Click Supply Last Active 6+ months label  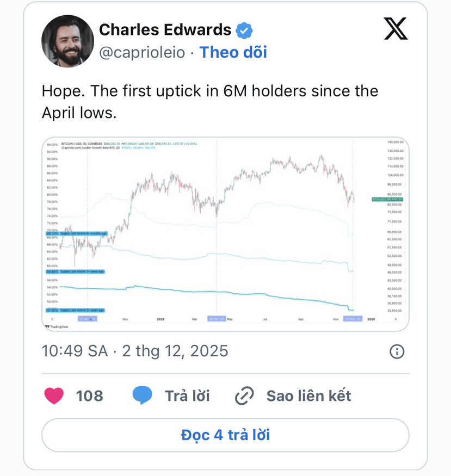coord(77,233)
